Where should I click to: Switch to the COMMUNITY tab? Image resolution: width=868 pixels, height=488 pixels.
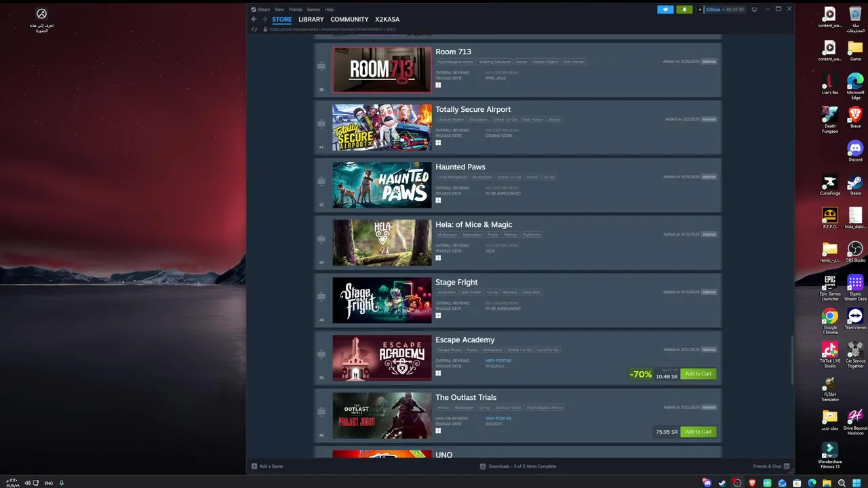(349, 20)
